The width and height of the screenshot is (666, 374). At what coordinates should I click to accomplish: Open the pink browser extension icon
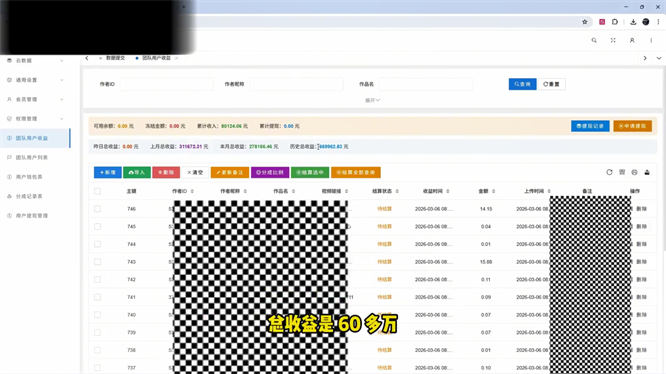602,22
